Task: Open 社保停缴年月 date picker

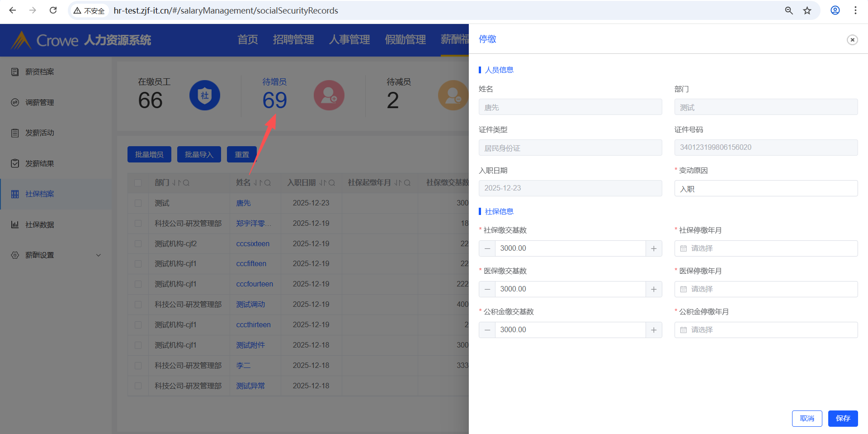Action: click(x=765, y=248)
